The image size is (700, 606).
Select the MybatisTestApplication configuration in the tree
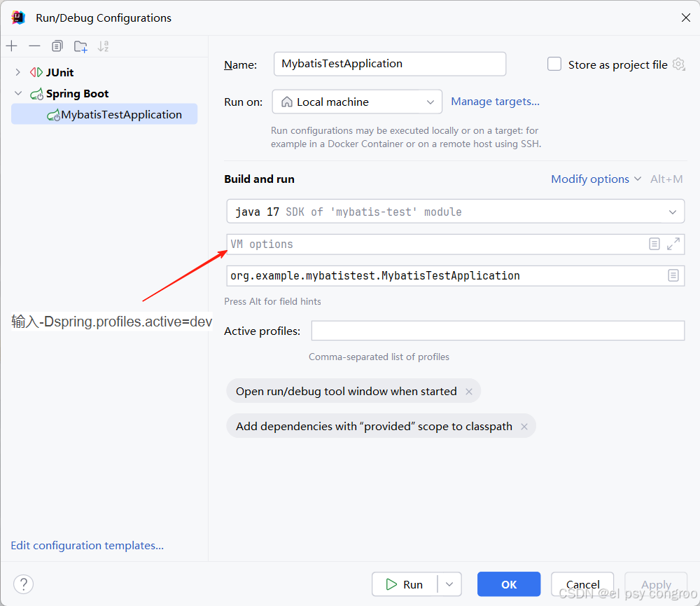pyautogui.click(x=104, y=114)
